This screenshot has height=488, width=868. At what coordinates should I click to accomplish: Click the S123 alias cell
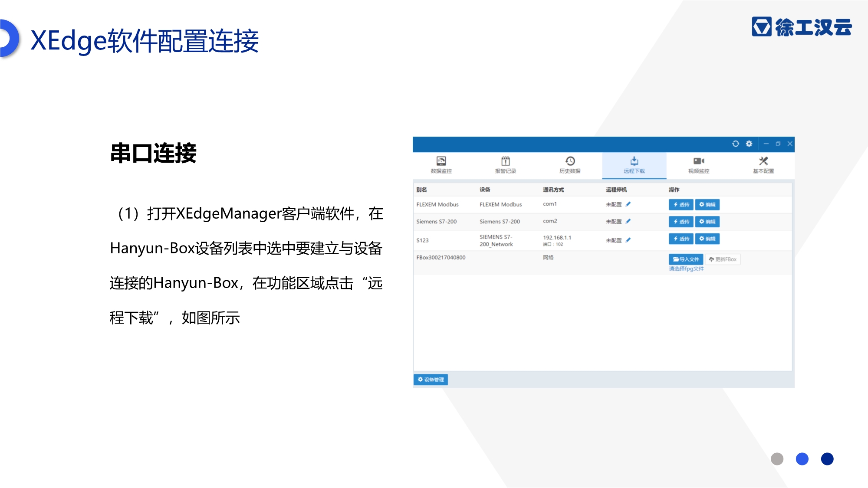(422, 240)
